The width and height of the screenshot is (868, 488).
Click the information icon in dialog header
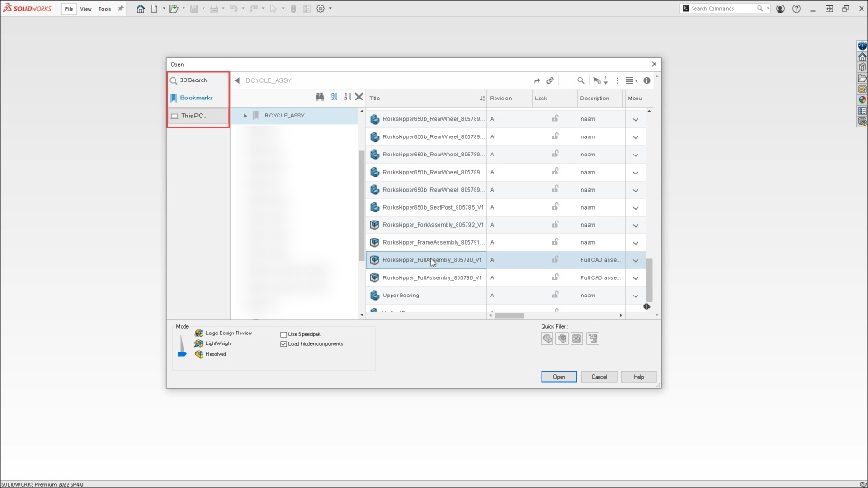tap(646, 80)
